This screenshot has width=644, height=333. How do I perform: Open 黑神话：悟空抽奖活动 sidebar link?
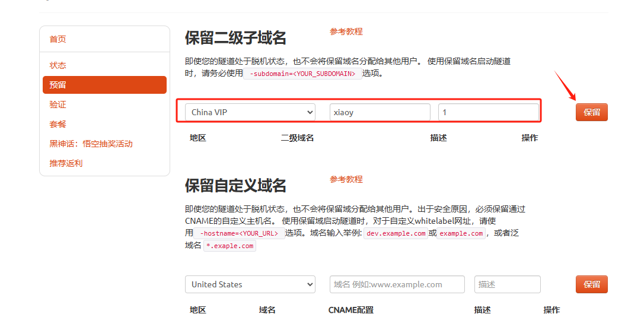pyautogui.click(x=91, y=144)
